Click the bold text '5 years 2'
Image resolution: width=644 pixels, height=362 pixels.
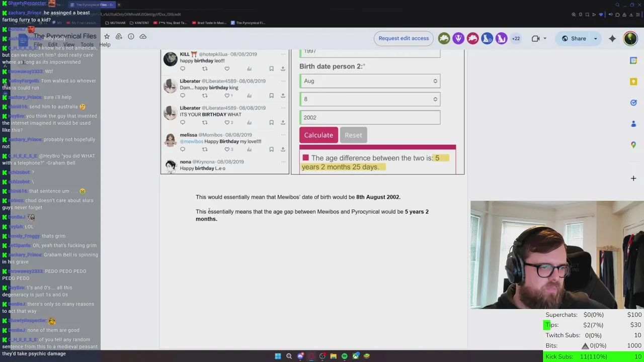(417, 212)
